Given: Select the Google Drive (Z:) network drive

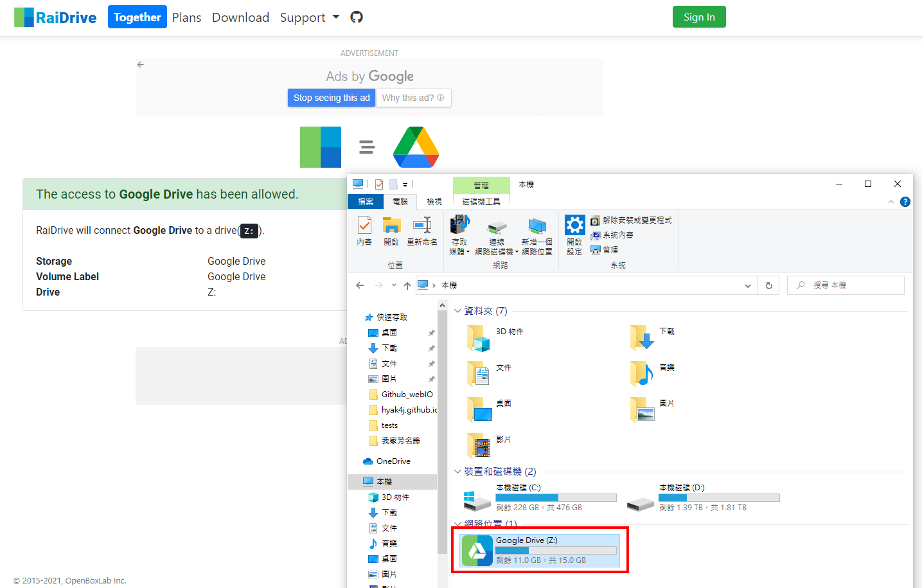Looking at the screenshot, I should pyautogui.click(x=540, y=551).
